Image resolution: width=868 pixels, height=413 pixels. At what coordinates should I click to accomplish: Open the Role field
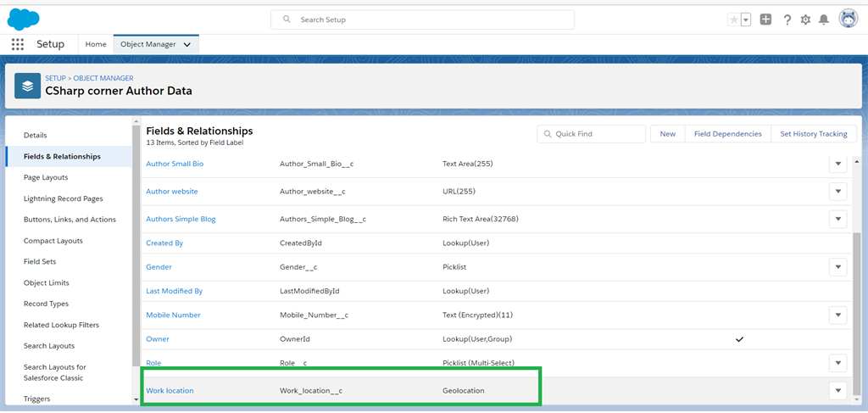pyautogui.click(x=153, y=363)
